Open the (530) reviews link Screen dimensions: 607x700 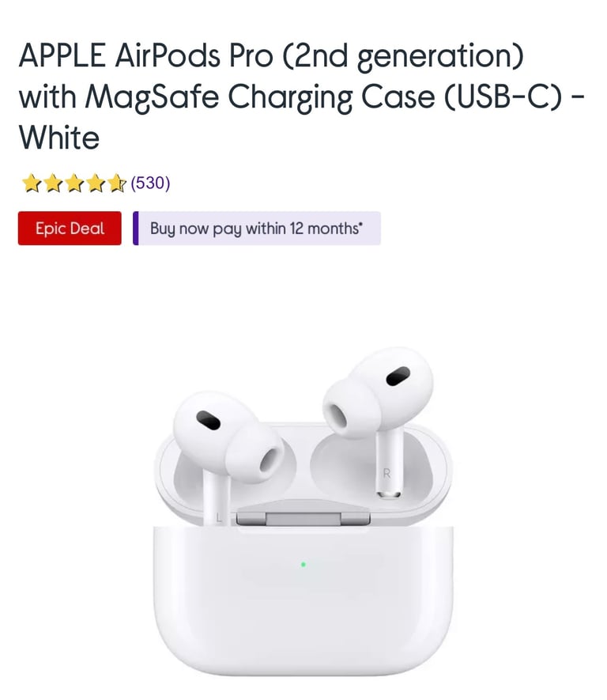pyautogui.click(x=150, y=183)
